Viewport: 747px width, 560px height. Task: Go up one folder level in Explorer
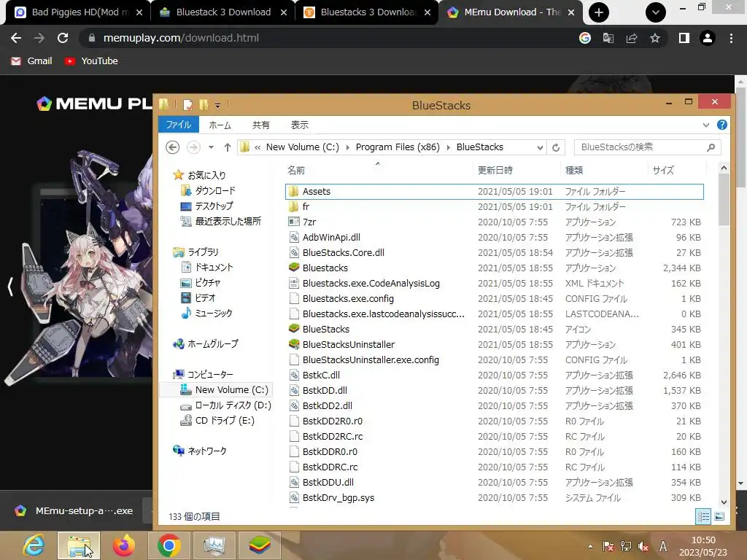click(x=228, y=147)
